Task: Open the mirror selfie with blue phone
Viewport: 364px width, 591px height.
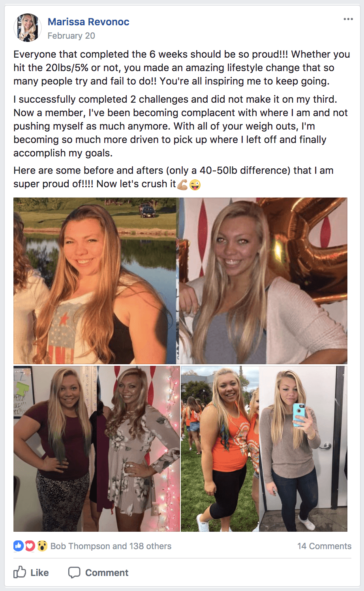Action: tap(303, 448)
